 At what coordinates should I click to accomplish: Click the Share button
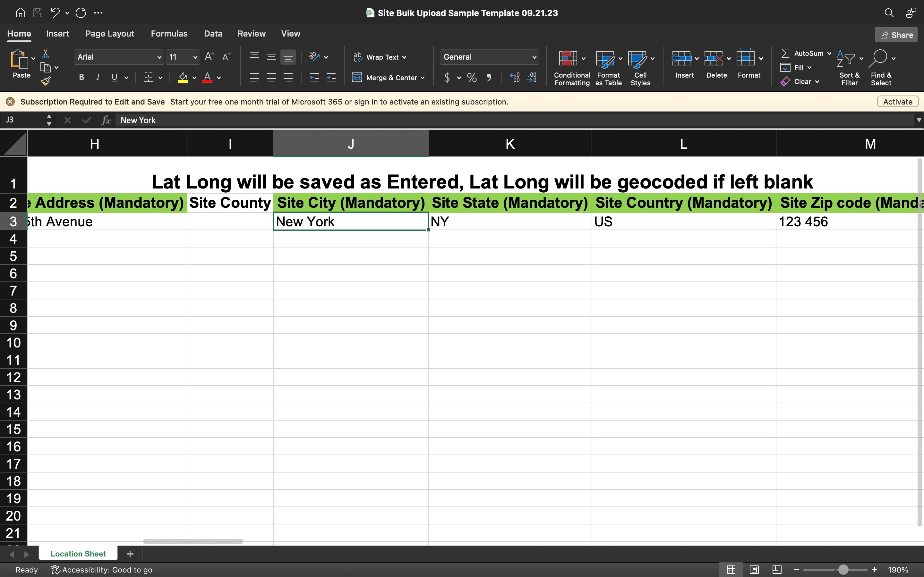pyautogui.click(x=896, y=35)
